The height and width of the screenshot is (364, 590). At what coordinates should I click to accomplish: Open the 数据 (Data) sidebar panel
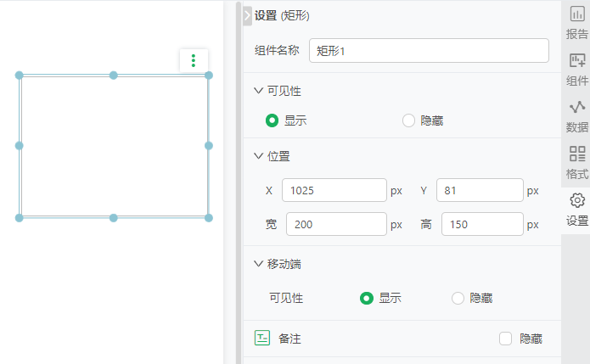577,116
